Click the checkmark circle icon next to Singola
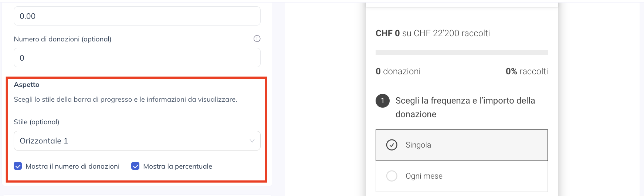644x196 pixels. tap(392, 145)
